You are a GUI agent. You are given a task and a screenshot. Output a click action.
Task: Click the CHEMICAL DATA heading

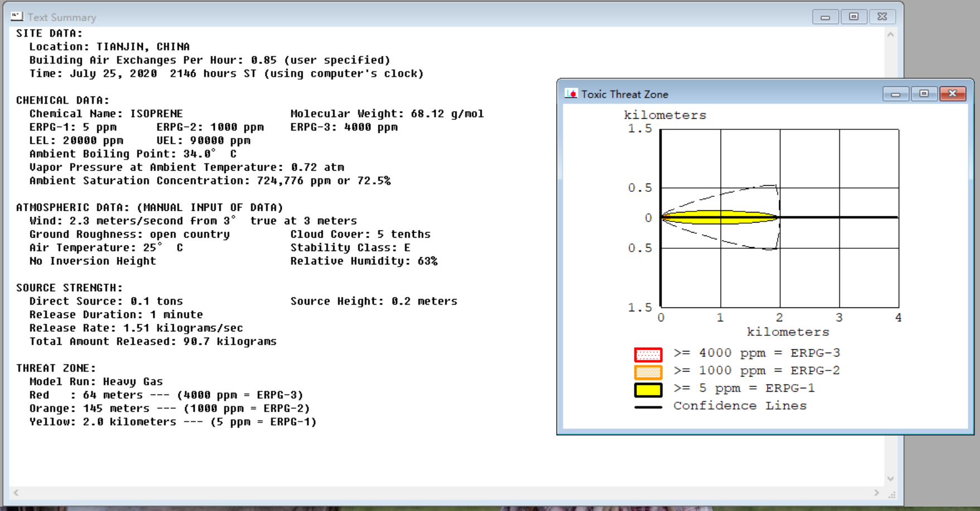(62, 100)
